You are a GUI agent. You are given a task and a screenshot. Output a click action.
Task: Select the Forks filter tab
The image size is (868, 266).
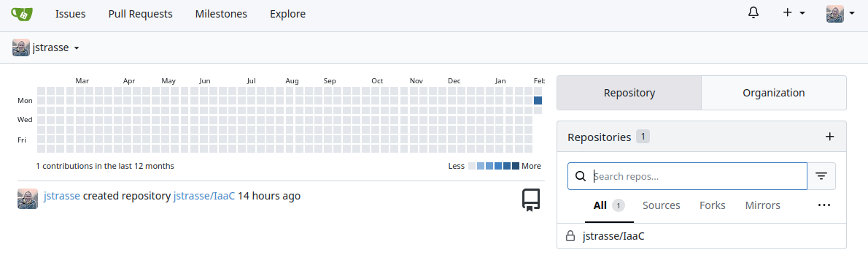pyautogui.click(x=713, y=205)
